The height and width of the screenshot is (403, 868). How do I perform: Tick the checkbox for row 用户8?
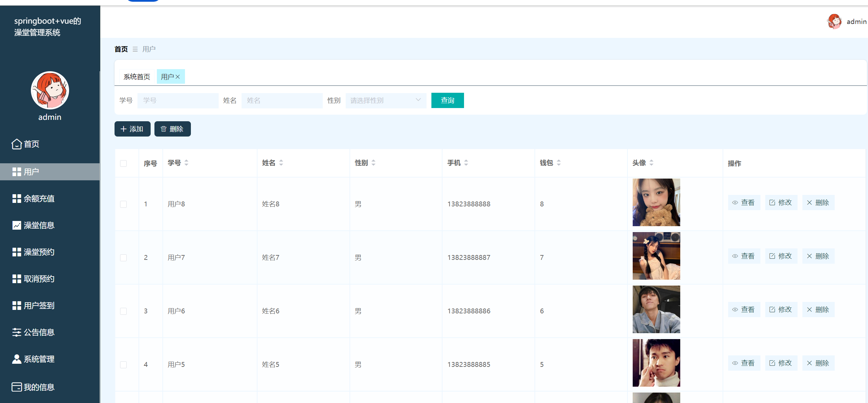click(x=123, y=204)
